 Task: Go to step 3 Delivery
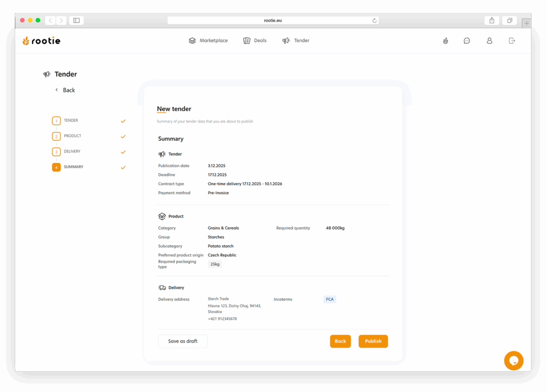tap(72, 152)
